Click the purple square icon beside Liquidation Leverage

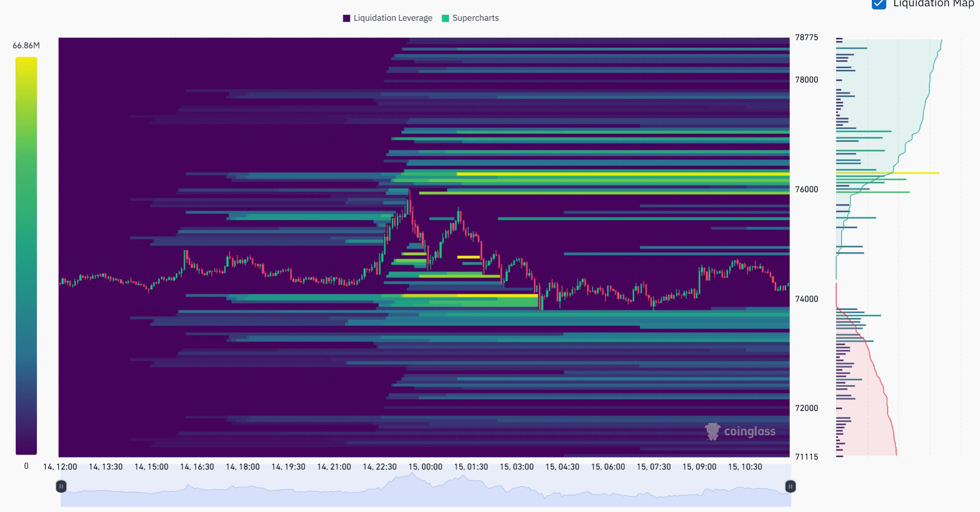(x=346, y=18)
